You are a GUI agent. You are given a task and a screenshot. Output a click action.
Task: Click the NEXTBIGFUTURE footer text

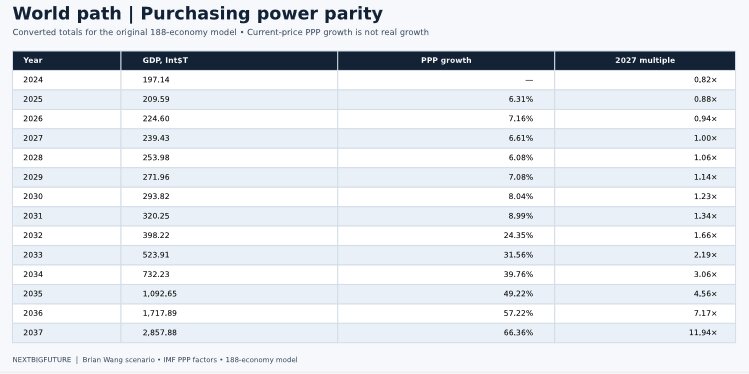click(42, 360)
